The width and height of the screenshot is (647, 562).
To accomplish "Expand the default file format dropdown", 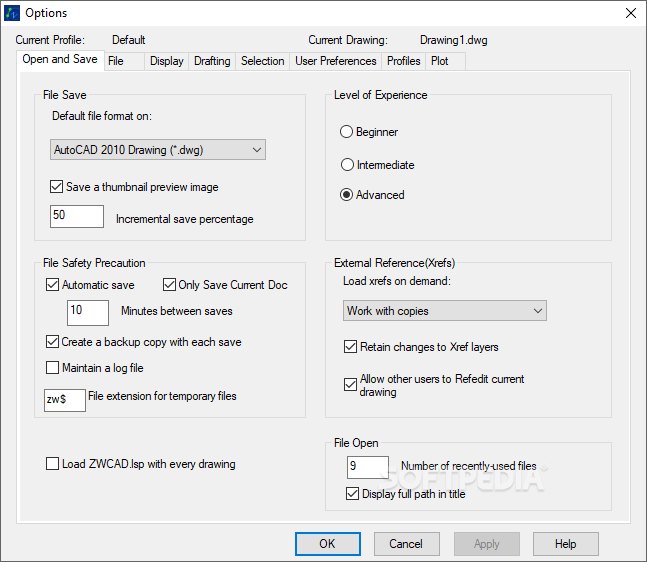I will [158, 150].
